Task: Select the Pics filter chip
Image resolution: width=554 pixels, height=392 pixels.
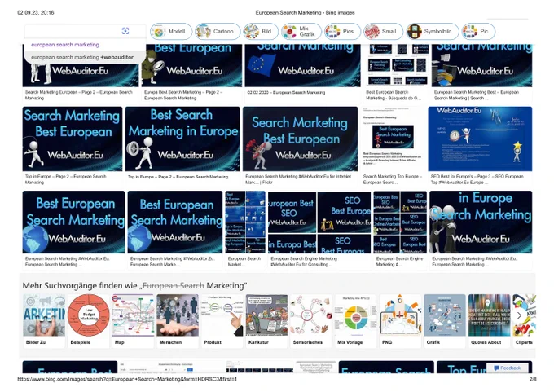Action: (x=342, y=32)
